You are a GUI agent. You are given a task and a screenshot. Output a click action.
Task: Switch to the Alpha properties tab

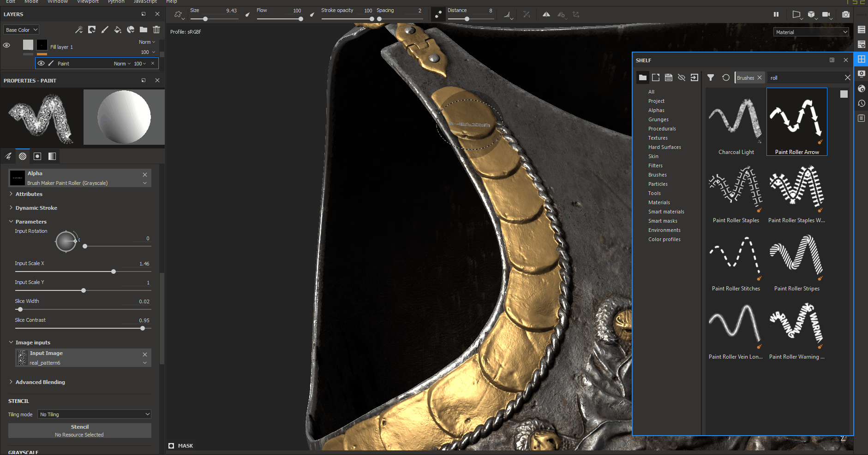pos(23,156)
